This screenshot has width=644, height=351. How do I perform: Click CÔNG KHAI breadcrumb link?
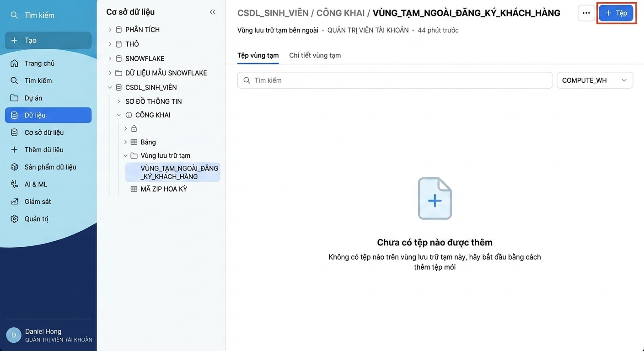point(340,13)
